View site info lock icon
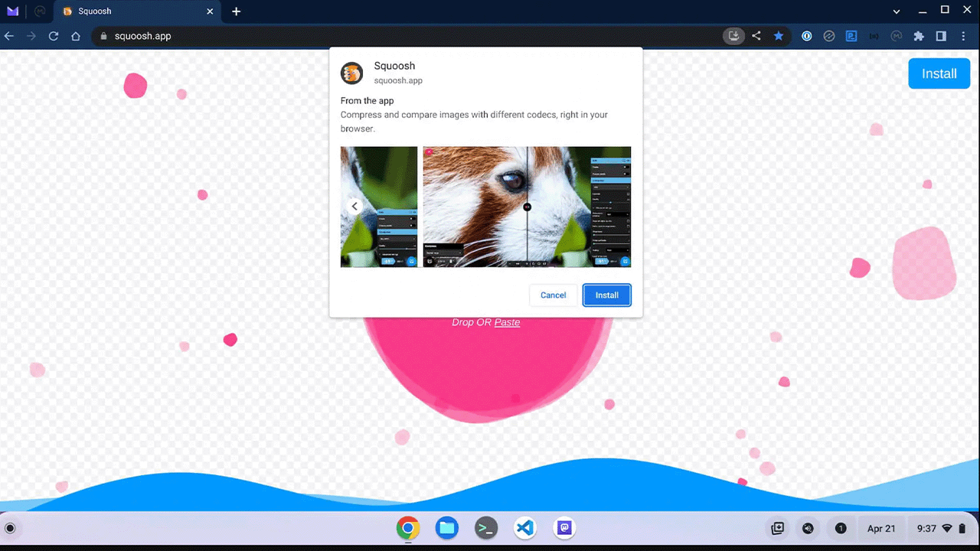980x551 pixels. click(x=104, y=36)
